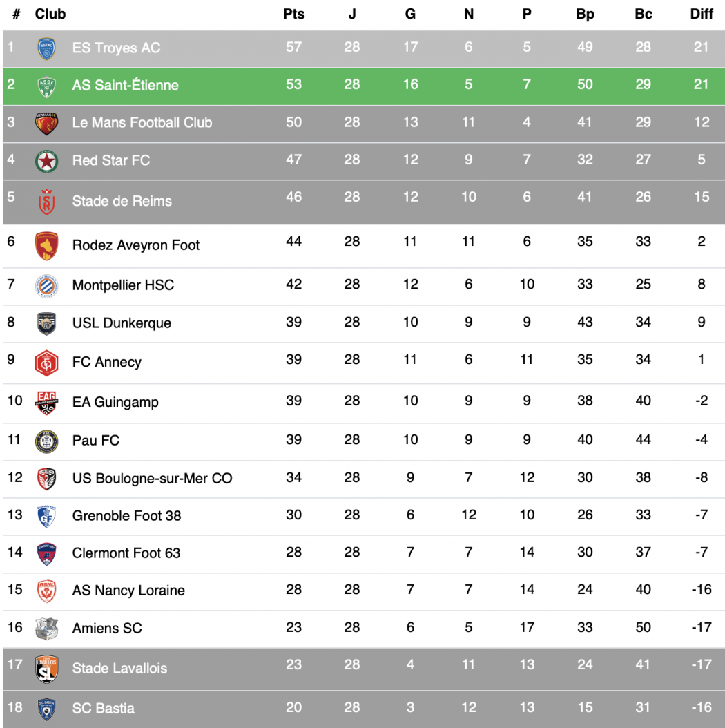Open the USL Dunkerque team name
Viewport: 725px width, 728px height.
click(x=122, y=323)
